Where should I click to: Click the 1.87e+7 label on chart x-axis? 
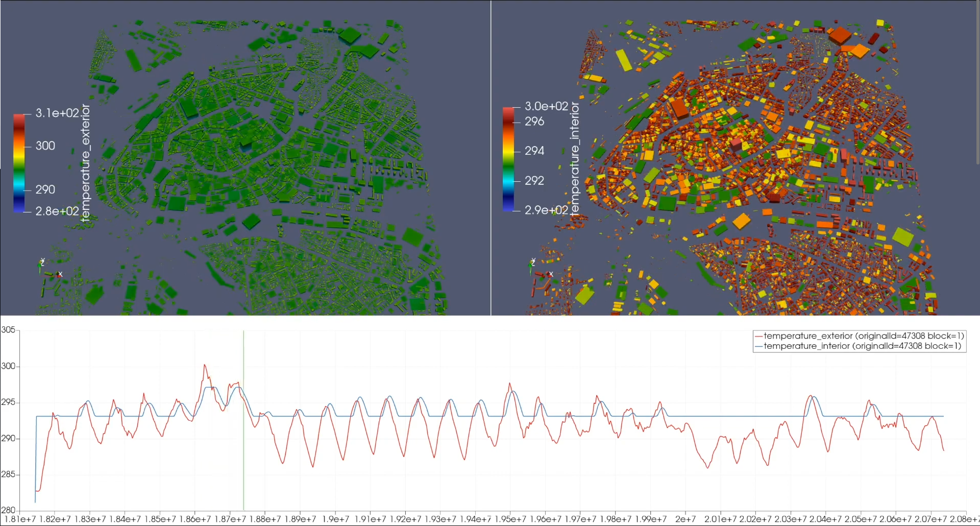tap(230, 519)
